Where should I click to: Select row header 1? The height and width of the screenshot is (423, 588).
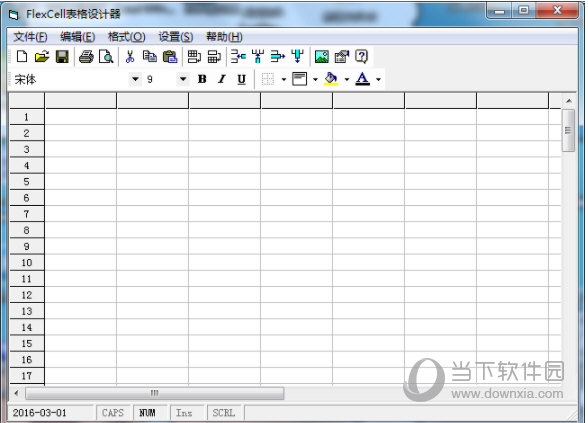[x=27, y=117]
